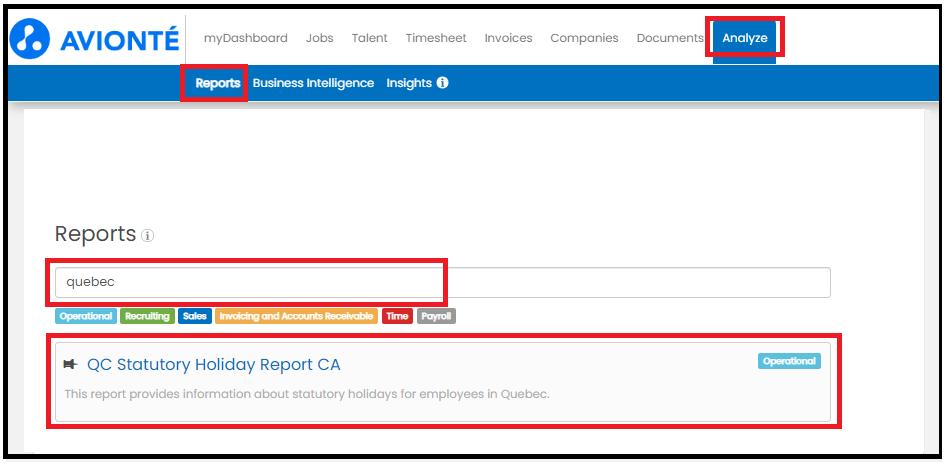Click the info icon beside Reports heading
This screenshot has height=464, width=945.
click(148, 236)
